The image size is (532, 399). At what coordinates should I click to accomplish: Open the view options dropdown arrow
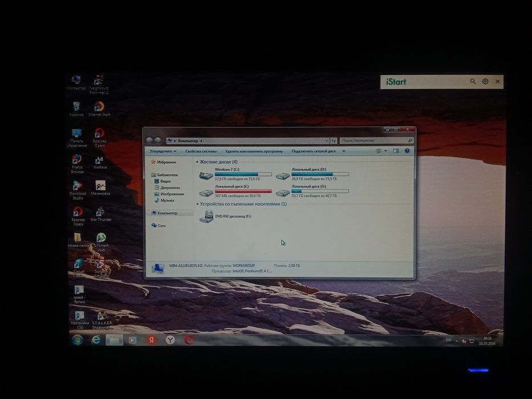click(385, 151)
